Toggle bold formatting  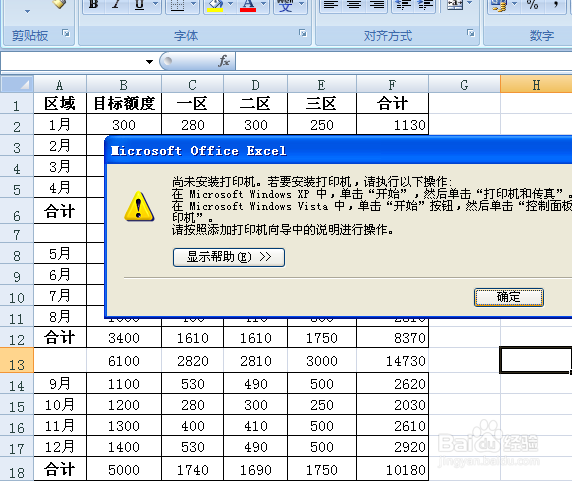point(94,5)
